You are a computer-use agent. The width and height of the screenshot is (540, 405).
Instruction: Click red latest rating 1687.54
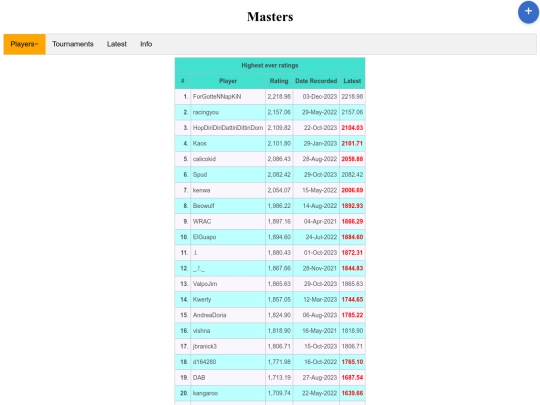pos(352,377)
